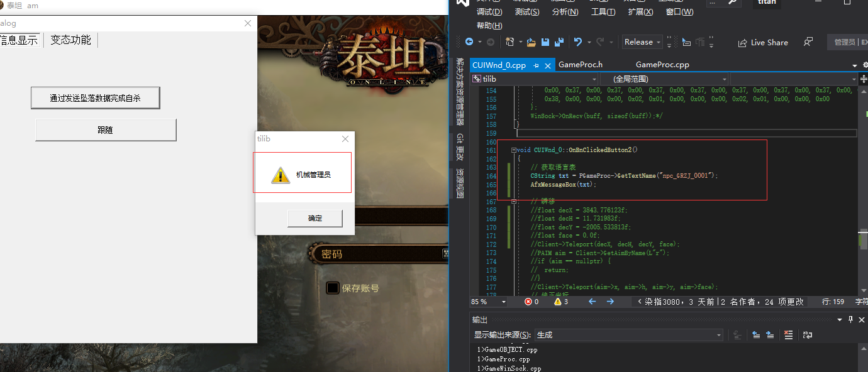Go to previous issue with left arrow
This screenshot has height=372, width=868.
(592, 302)
